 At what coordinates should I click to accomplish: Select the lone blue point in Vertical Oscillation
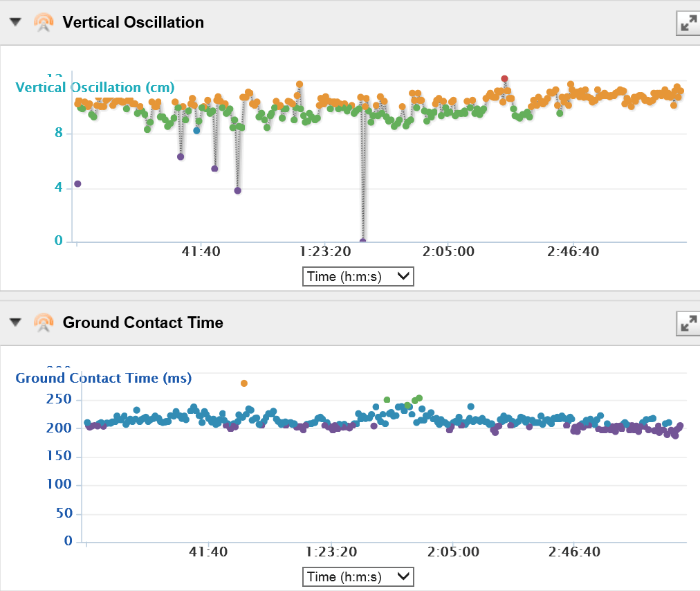tap(196, 130)
